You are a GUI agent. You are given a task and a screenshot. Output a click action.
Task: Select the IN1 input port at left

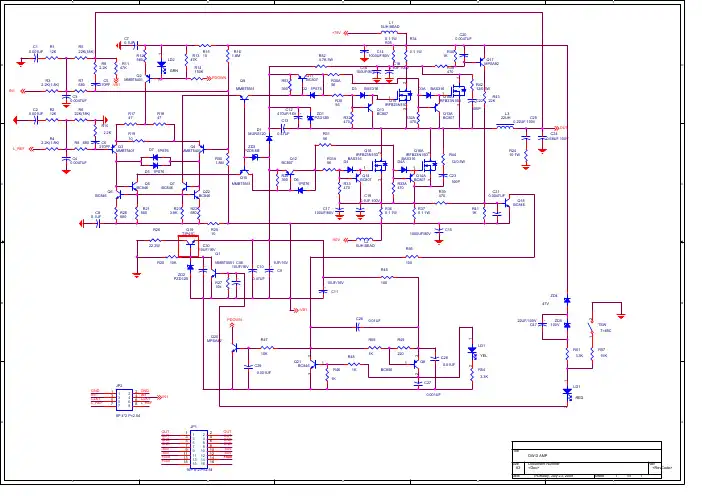16,91
